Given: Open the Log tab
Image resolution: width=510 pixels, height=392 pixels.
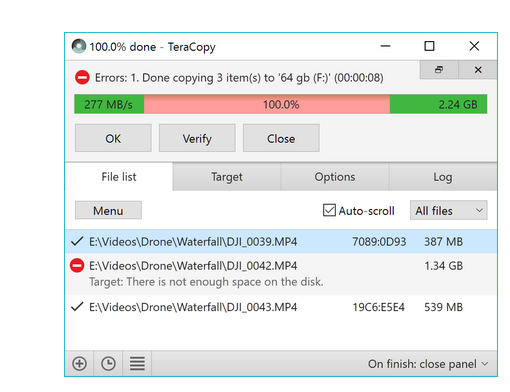Looking at the screenshot, I should tap(443, 177).
